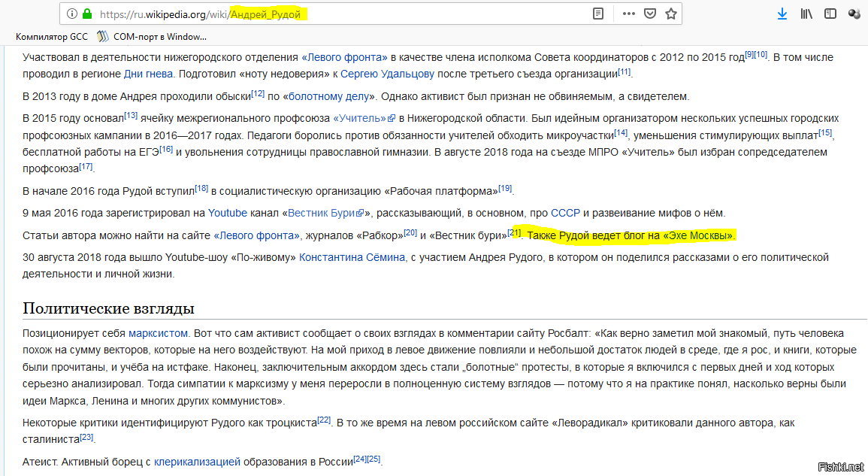Open the Компилятор GCC bookmark

click(x=52, y=37)
